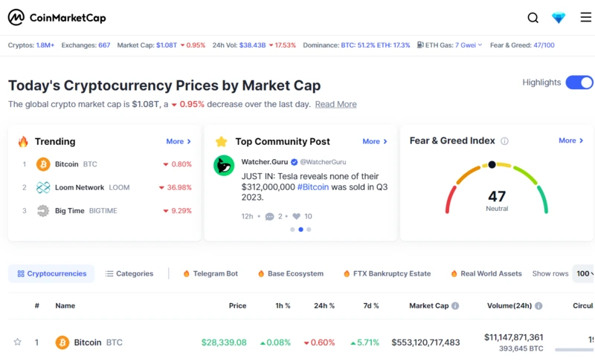Switch to the Categories tab
Screen dimensions: 595x364
click(129, 273)
